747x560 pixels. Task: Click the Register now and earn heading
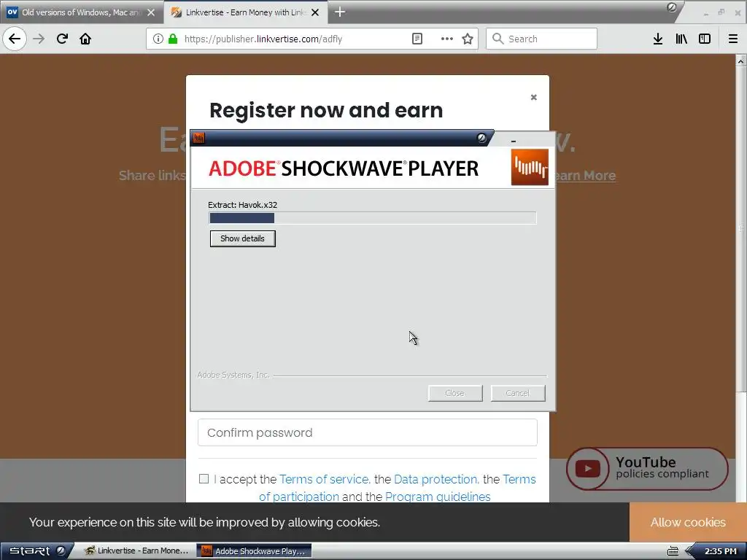click(326, 111)
